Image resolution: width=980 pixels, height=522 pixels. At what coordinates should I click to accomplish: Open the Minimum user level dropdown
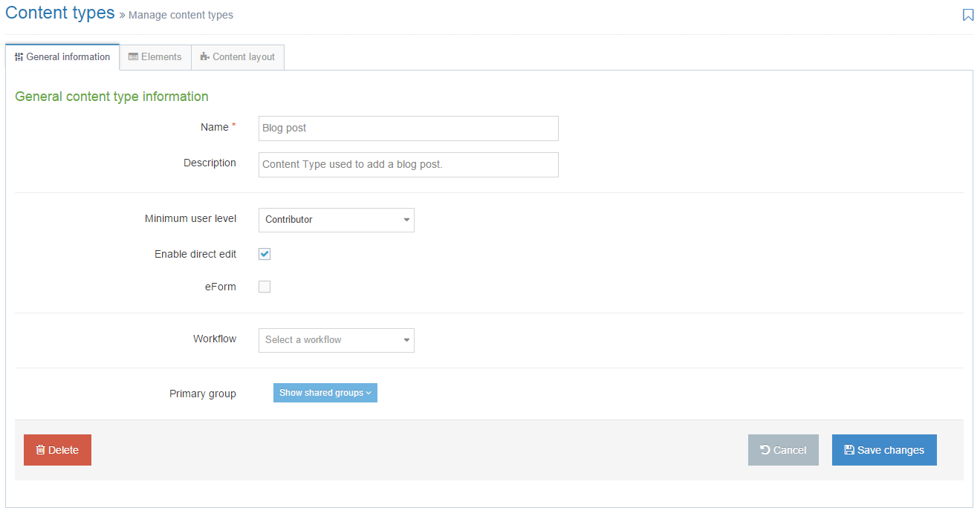click(x=336, y=220)
